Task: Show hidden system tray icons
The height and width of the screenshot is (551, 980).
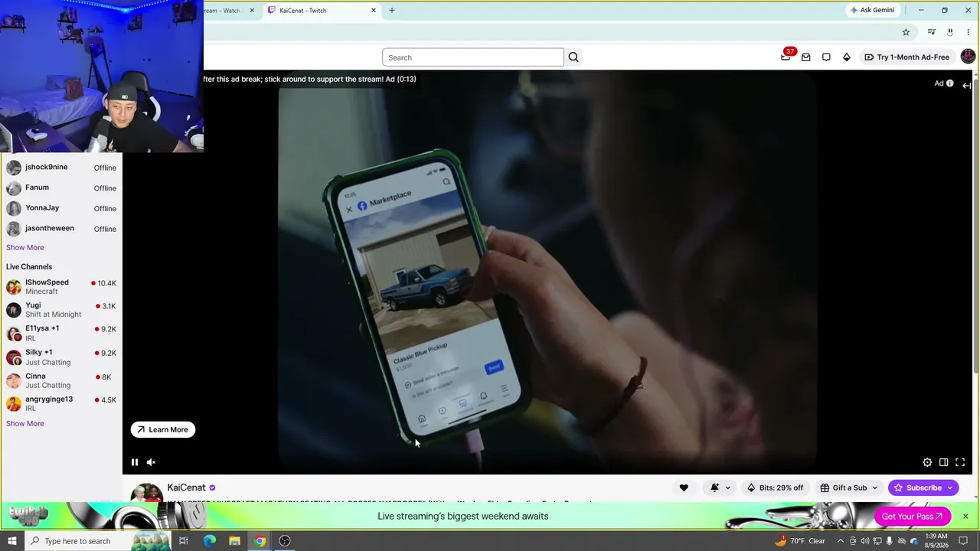Action: click(841, 541)
